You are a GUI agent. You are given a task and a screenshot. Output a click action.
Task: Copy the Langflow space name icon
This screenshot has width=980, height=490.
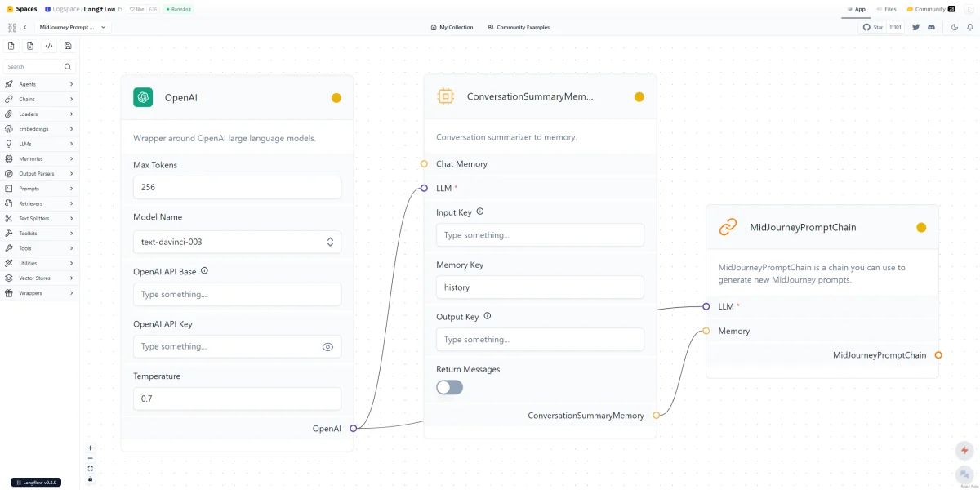point(120,9)
